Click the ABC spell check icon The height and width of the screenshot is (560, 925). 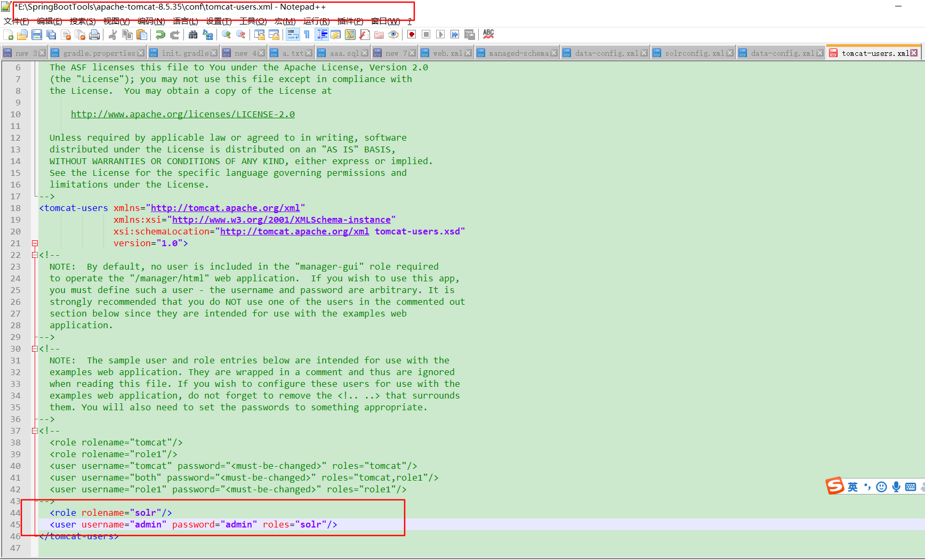pos(488,35)
